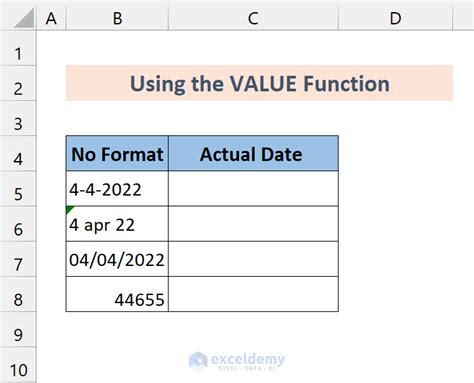Screen dimensions: 474x383
Task: Select column B header
Action: click(x=117, y=18)
